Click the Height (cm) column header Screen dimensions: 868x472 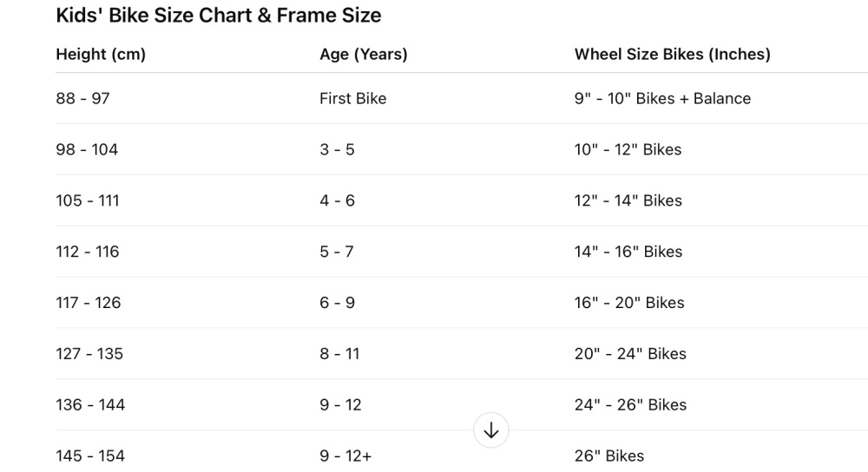click(101, 54)
